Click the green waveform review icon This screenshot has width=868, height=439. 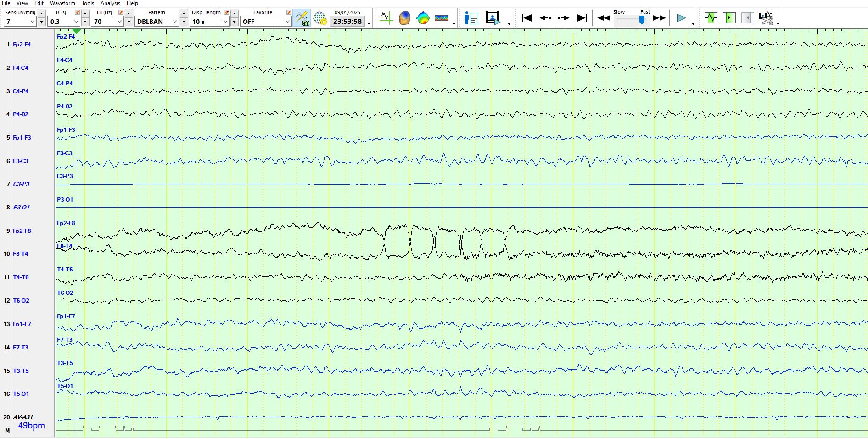click(x=711, y=18)
